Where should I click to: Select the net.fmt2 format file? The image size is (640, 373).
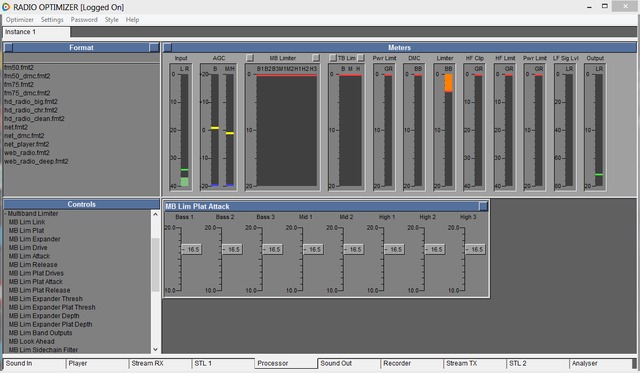point(16,127)
